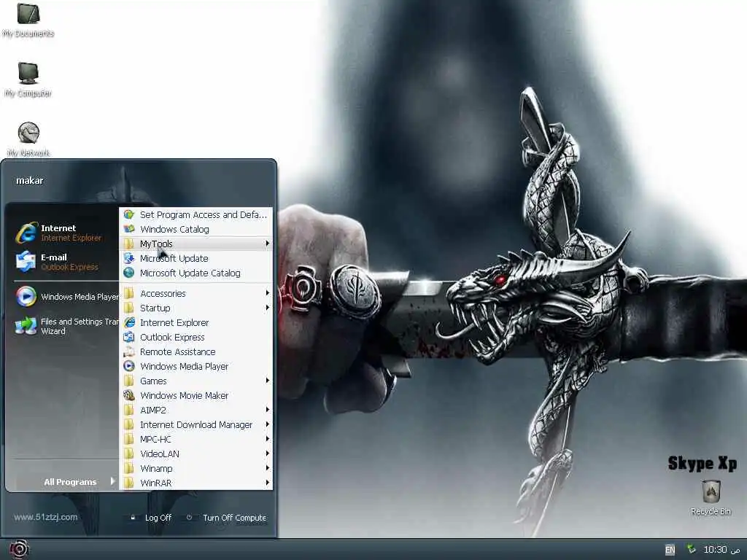Click the Windows Catalog icon
The image size is (747, 560).
pyautogui.click(x=129, y=229)
